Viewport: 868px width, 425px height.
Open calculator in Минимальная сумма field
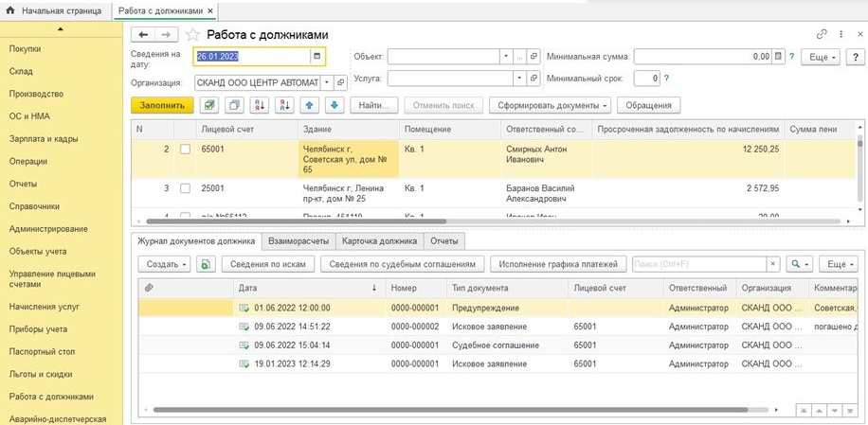(x=778, y=57)
